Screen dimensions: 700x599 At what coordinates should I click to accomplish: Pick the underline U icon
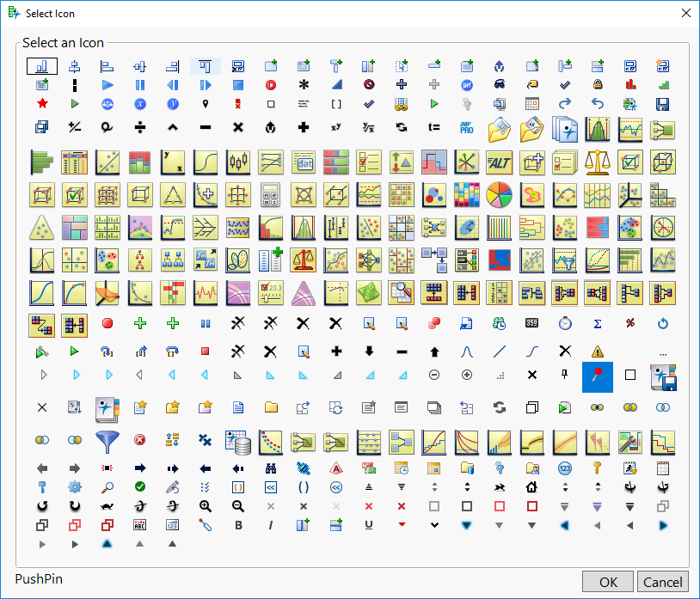(369, 525)
